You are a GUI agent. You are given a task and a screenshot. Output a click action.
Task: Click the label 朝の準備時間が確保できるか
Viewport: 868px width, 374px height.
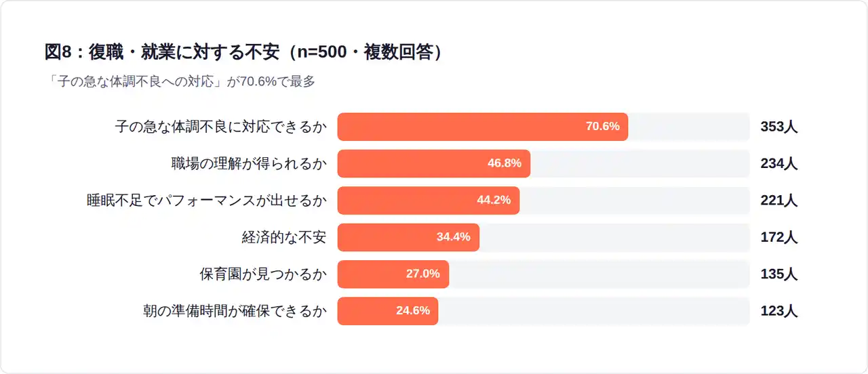point(235,311)
